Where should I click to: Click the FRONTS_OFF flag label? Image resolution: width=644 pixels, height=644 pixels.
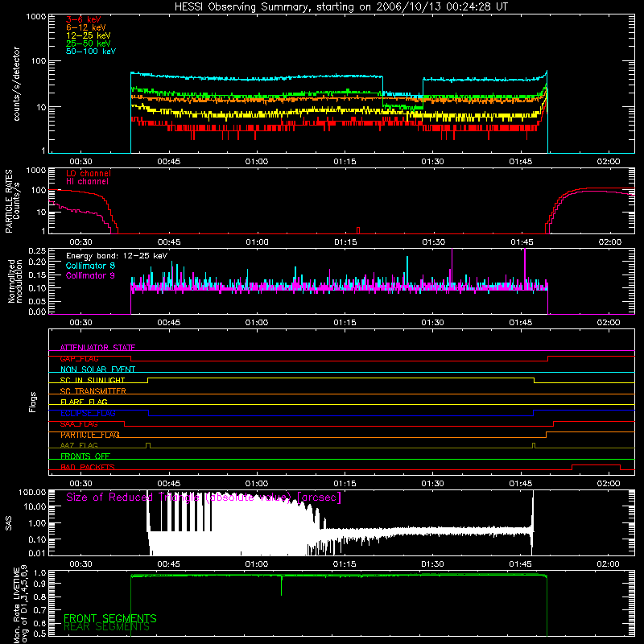(85, 456)
